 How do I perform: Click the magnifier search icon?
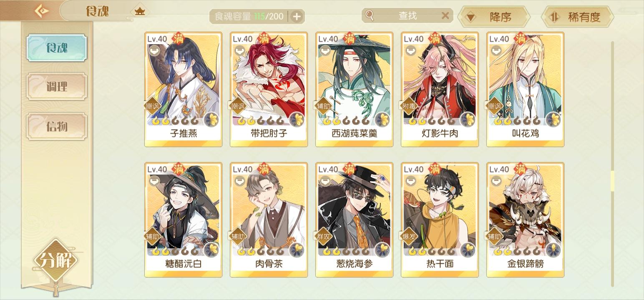pos(369,16)
